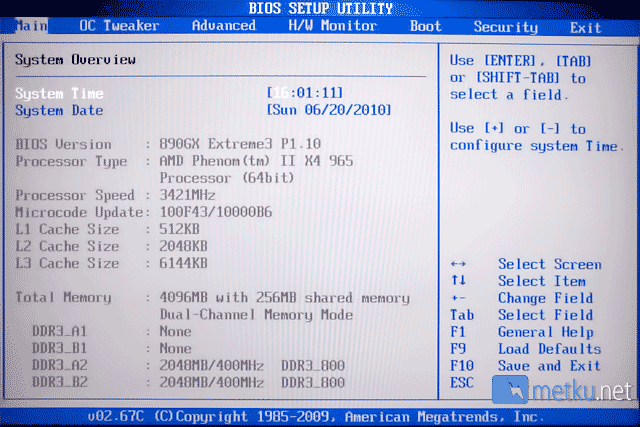The width and height of the screenshot is (640, 427).
Task: Click the Select Item help entry
Action: tap(542, 281)
